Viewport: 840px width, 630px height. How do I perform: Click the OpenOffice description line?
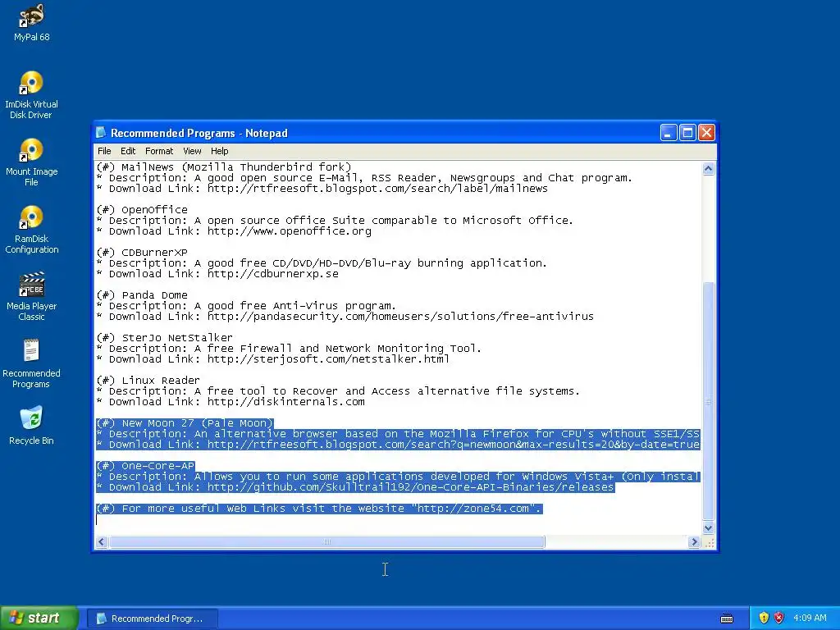[x=335, y=221]
